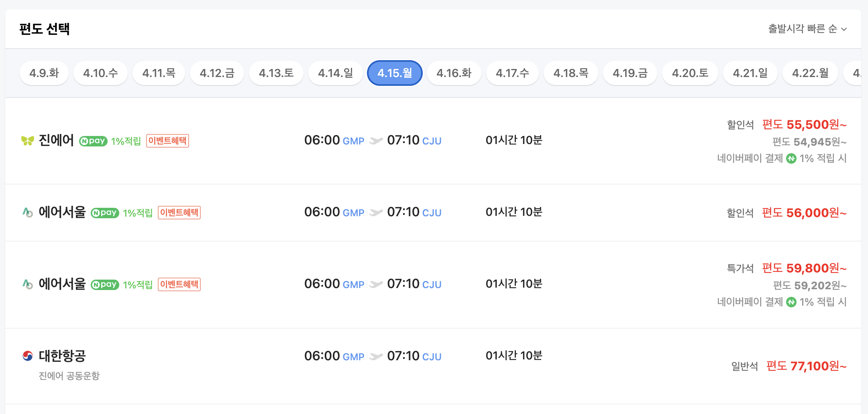Click 이벤트혜택 tag in the 진에어 row
Screen dimensions: 868x414
click(167, 141)
